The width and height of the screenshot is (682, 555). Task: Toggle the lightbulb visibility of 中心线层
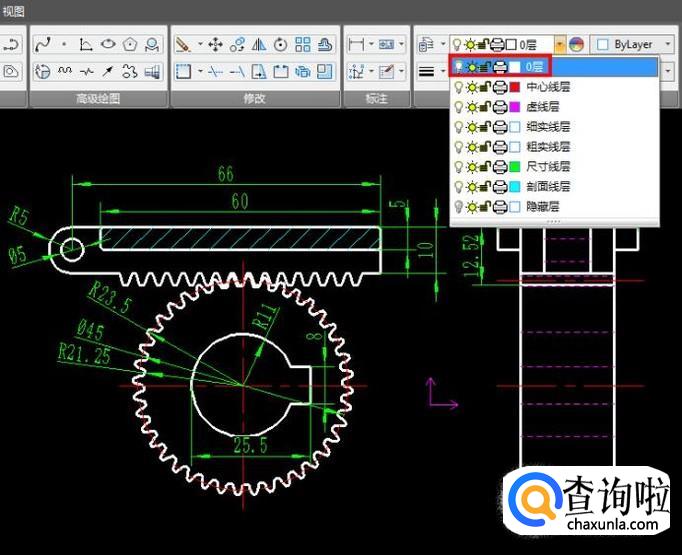tap(459, 87)
